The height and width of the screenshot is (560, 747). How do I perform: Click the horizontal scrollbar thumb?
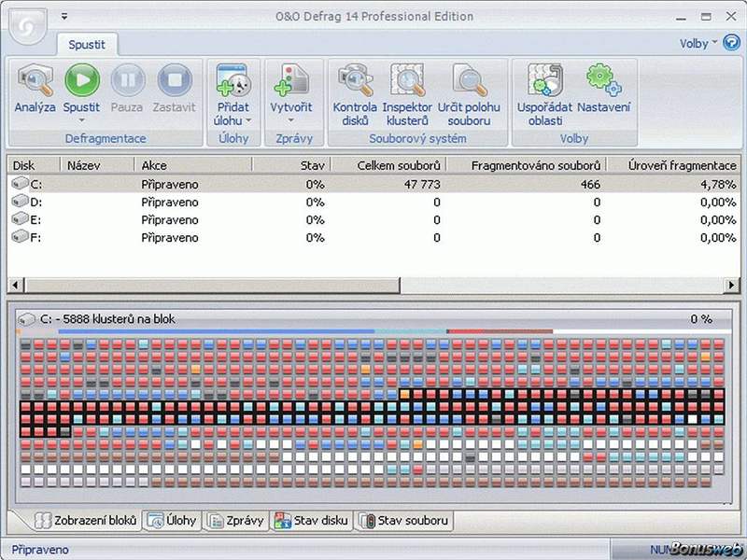click(212, 285)
